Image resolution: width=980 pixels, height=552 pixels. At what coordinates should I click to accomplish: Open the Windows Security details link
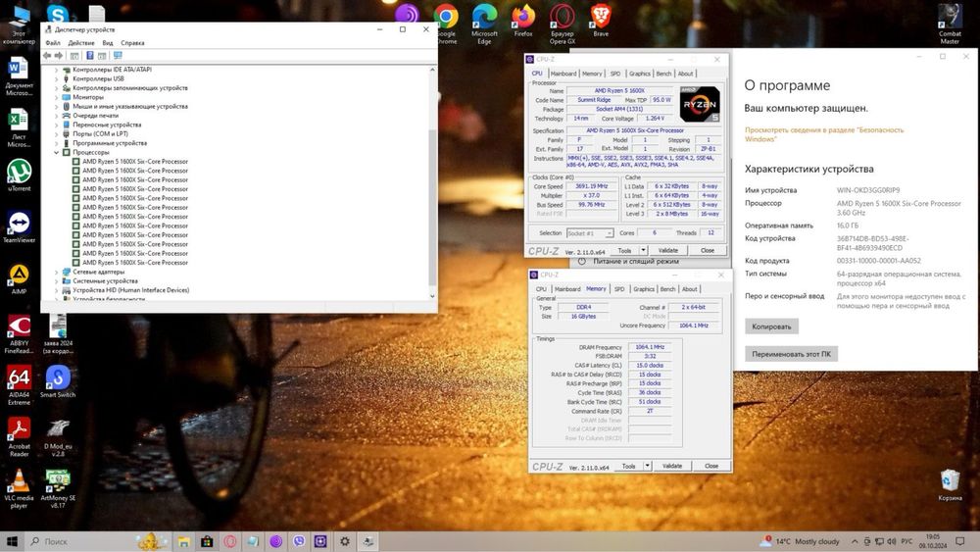pyautogui.click(x=824, y=134)
